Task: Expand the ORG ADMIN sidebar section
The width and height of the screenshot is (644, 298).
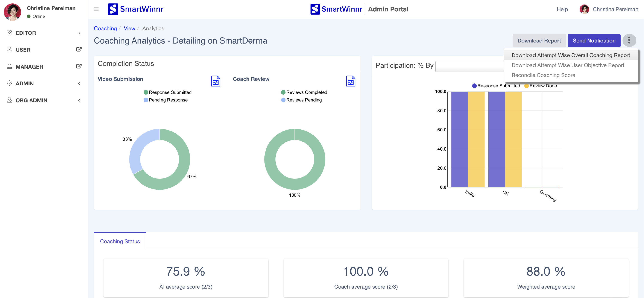Action: tap(31, 100)
